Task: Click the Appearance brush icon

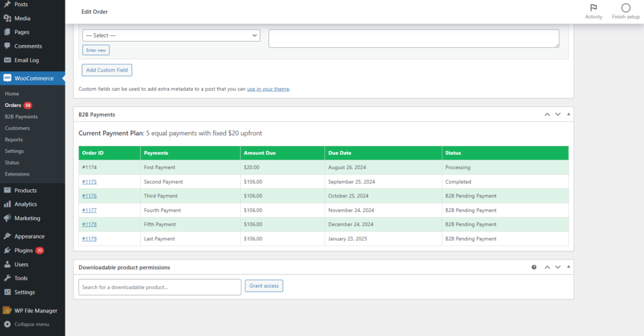Action: point(8,236)
